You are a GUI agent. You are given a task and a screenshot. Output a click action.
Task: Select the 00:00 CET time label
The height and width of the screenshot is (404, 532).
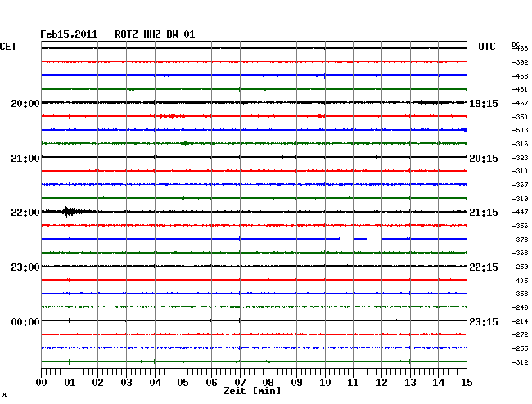25,322
